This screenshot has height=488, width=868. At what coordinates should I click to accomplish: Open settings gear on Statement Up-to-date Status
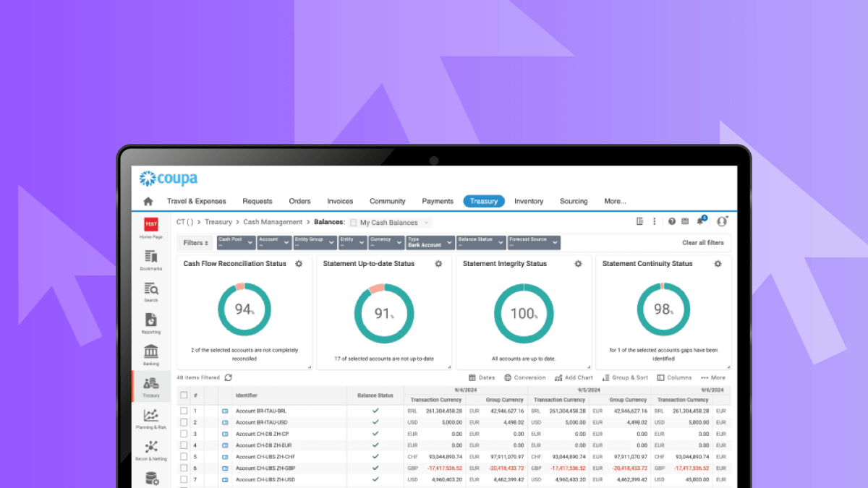[438, 264]
